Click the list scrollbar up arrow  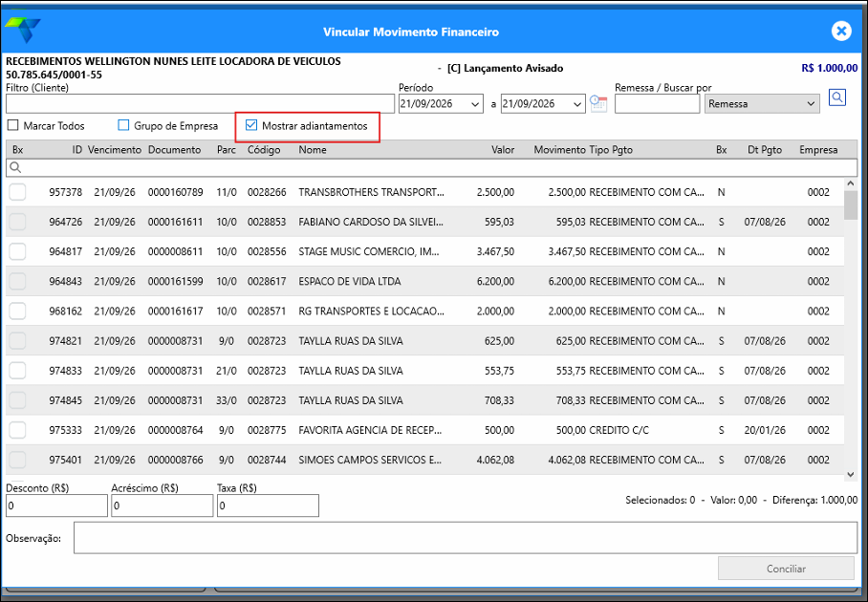click(851, 183)
